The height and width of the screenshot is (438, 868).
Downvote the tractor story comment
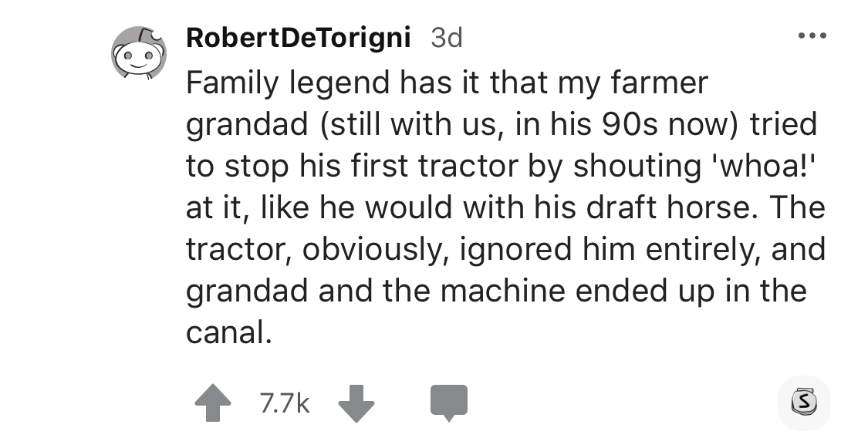(x=356, y=403)
